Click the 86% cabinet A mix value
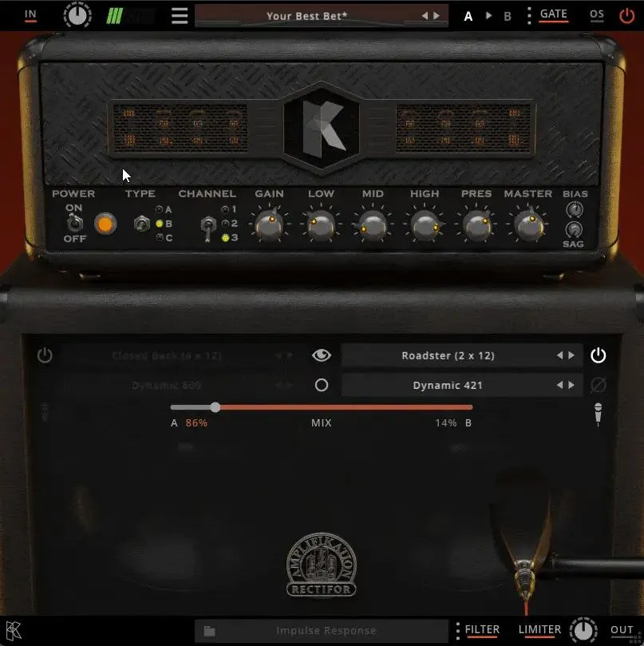This screenshot has height=646, width=644. [x=196, y=423]
